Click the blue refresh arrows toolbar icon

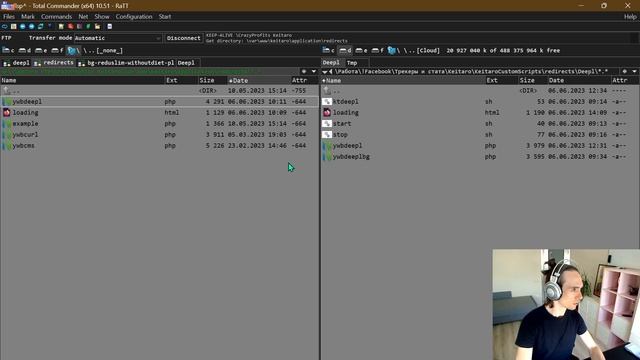tap(40, 27)
